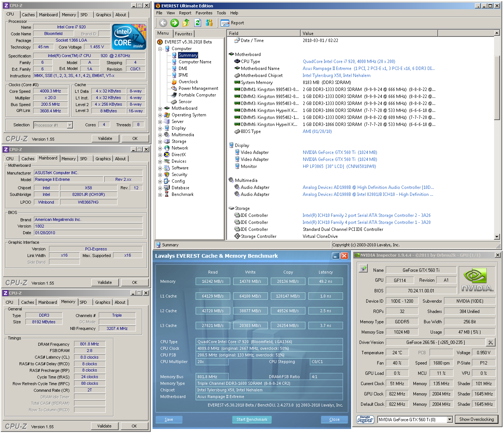
Task: Open the View menu in EVEREST
Action: click(x=171, y=13)
